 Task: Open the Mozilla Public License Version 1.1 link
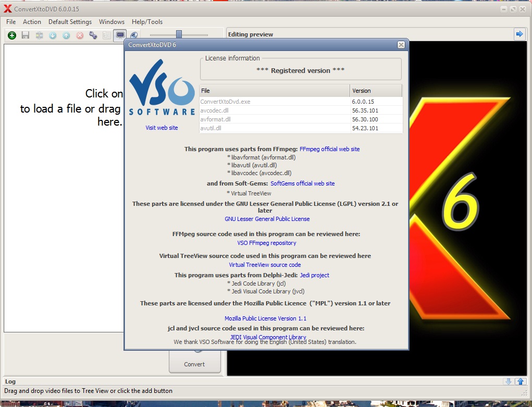[x=265, y=318]
